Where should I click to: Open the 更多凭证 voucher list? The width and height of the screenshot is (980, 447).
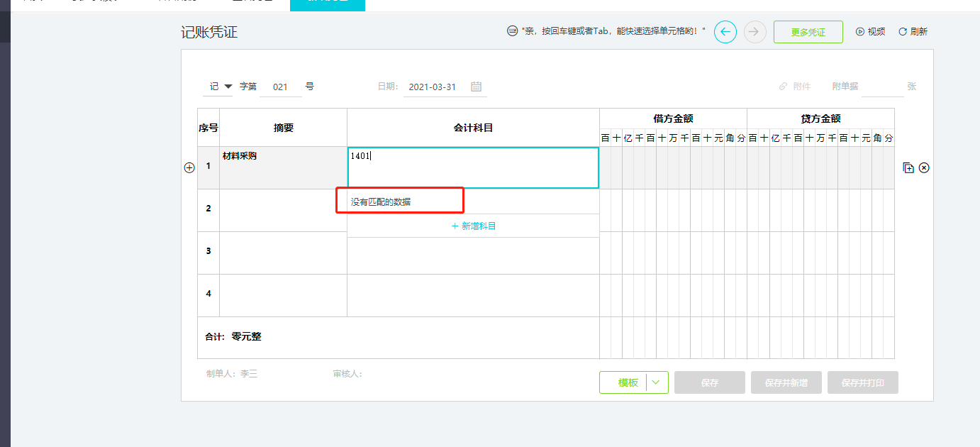pyautogui.click(x=808, y=32)
